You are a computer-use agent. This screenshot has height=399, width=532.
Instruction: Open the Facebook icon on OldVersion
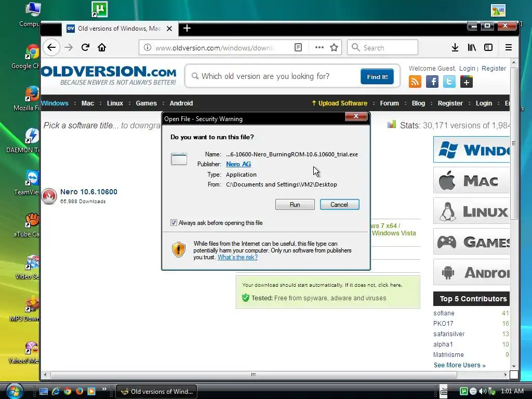pyautogui.click(x=432, y=82)
